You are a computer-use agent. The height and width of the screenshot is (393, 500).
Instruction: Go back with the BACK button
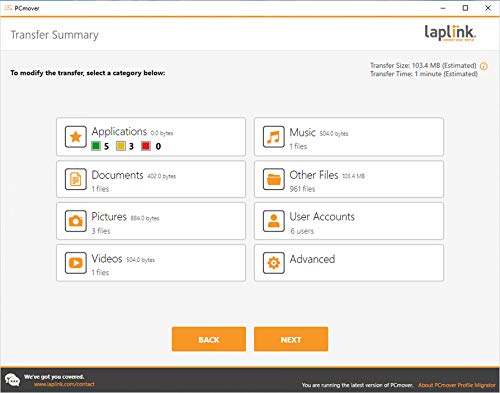[x=209, y=339]
